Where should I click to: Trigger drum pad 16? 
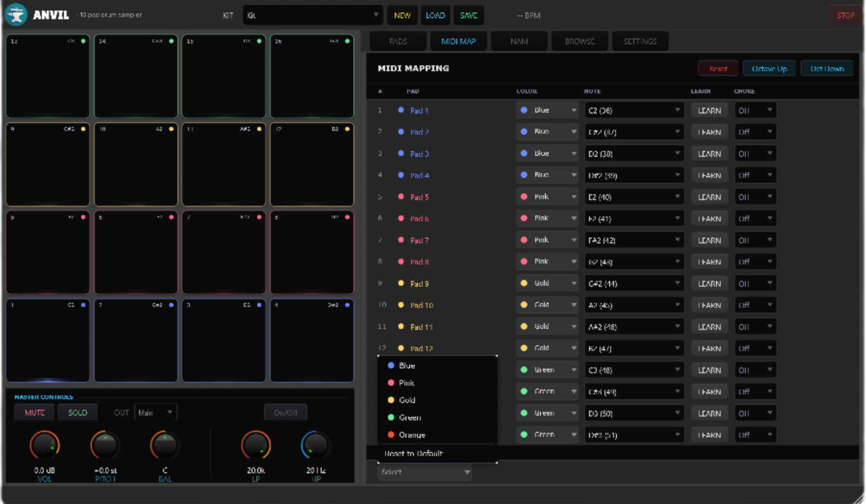[x=312, y=76]
